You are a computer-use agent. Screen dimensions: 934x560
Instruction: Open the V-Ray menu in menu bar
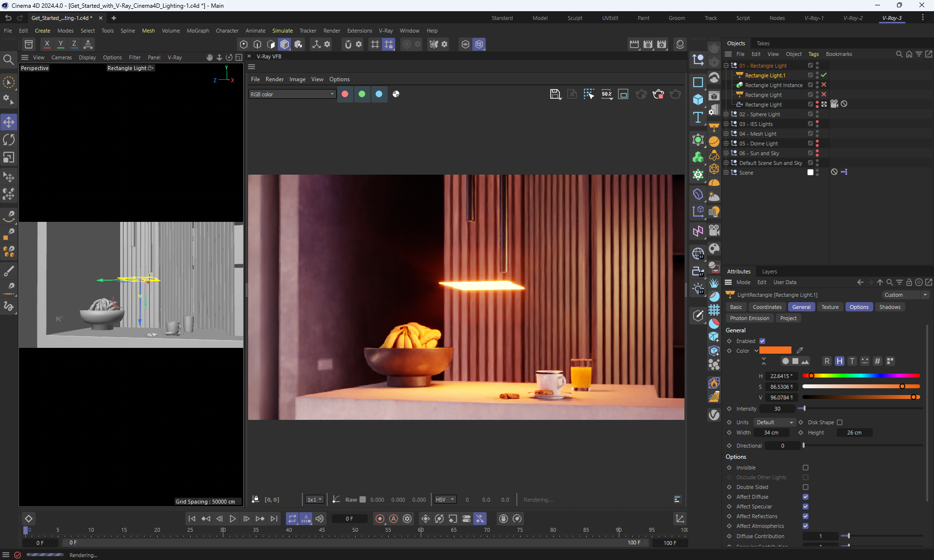386,31
